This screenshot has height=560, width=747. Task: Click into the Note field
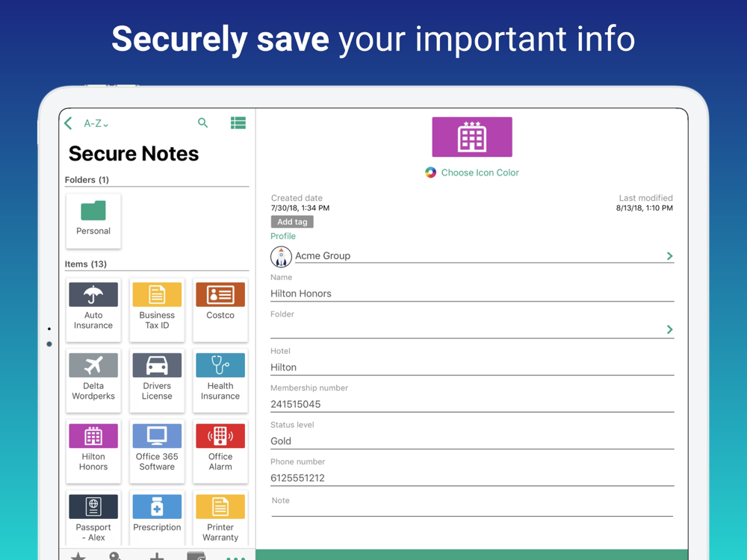[x=472, y=507]
